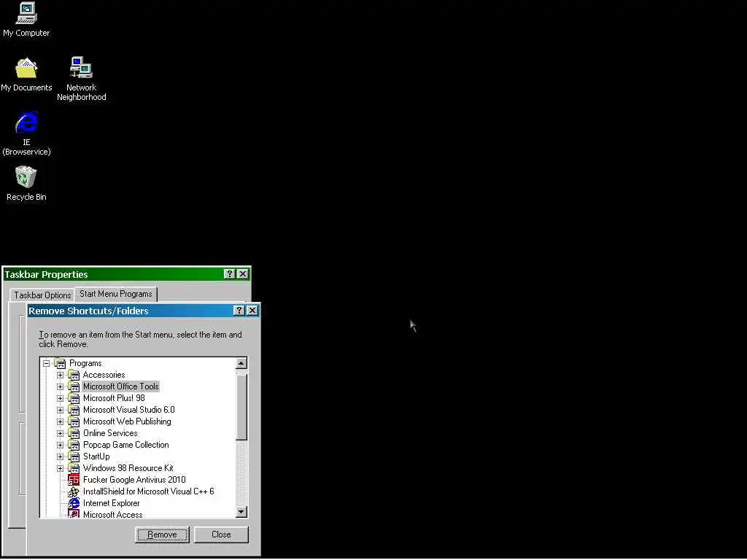Click the Microsoft Office Tools folder icon
Image resolution: width=747 pixels, height=560 pixels.
pos(74,386)
